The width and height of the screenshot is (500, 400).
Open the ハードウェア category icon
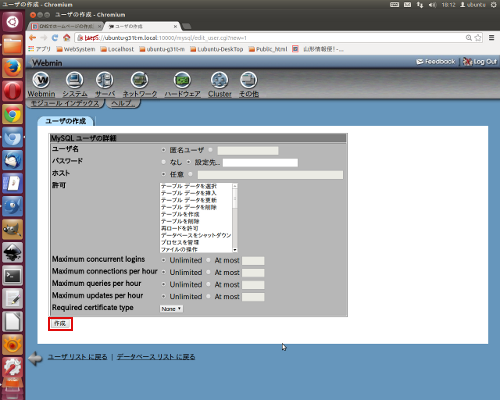pos(182,80)
